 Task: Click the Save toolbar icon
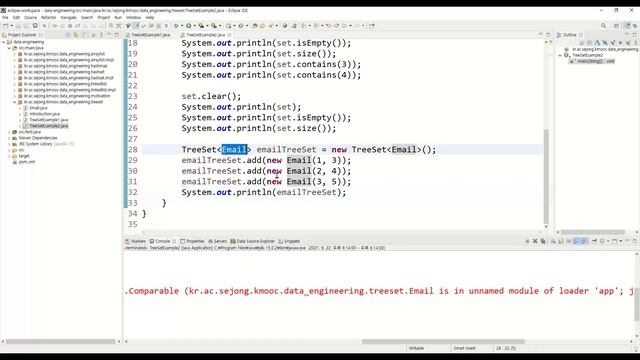point(18,26)
